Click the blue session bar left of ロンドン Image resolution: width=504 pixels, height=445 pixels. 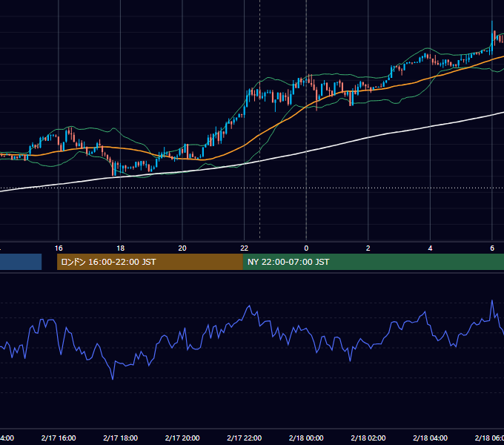tap(21, 262)
